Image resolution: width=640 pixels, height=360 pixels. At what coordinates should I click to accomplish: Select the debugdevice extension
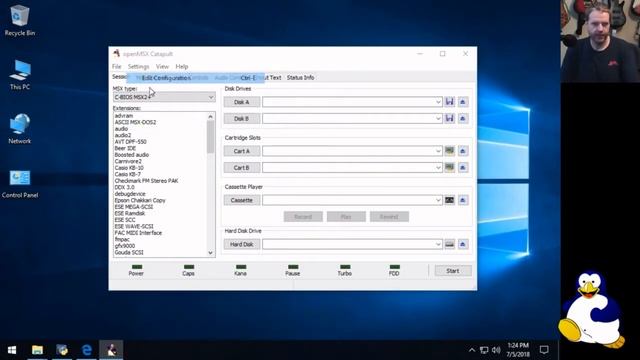click(x=130, y=194)
